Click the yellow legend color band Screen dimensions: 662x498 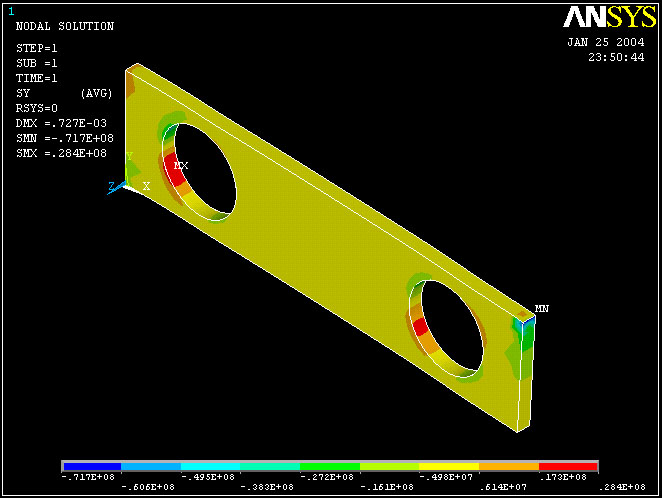449,466
